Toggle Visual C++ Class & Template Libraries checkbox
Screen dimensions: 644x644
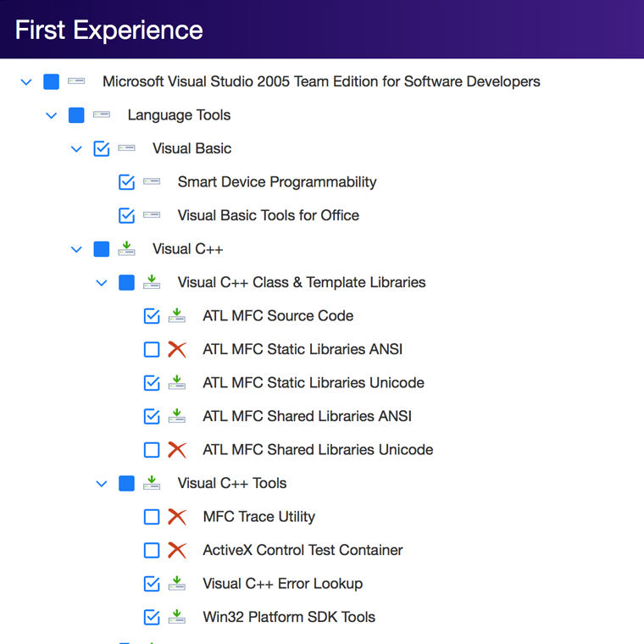126,282
